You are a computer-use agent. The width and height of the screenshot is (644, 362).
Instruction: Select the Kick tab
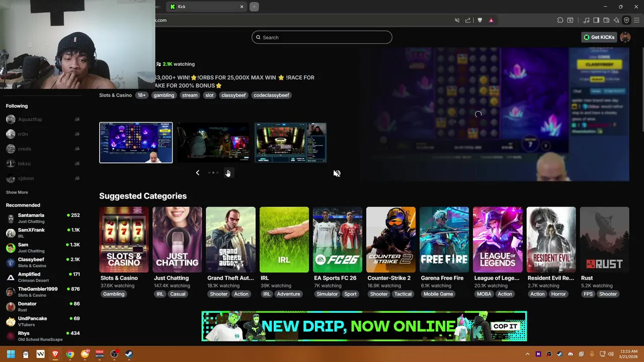[x=206, y=7]
